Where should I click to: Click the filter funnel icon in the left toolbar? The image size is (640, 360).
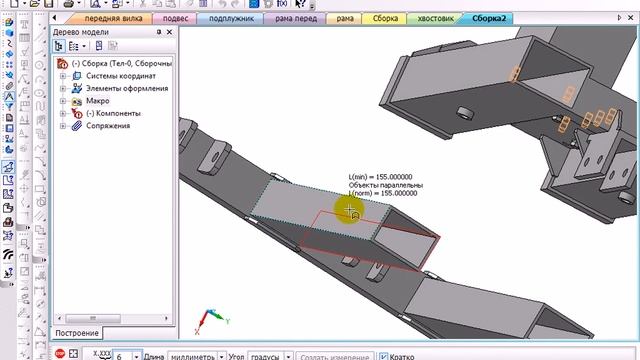(x=9, y=107)
